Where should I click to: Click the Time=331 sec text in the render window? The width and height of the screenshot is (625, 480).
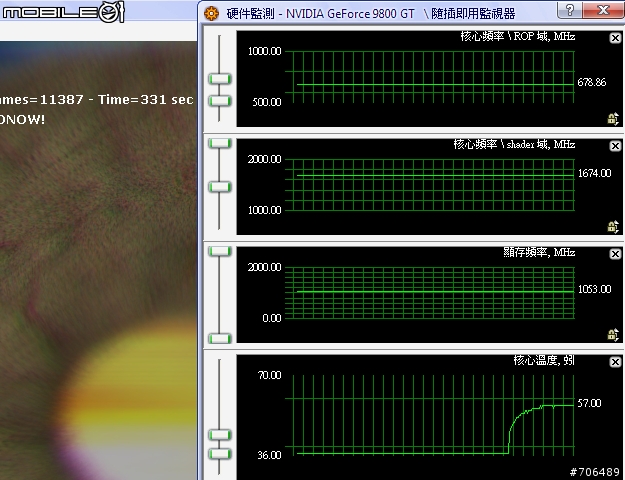145,99
